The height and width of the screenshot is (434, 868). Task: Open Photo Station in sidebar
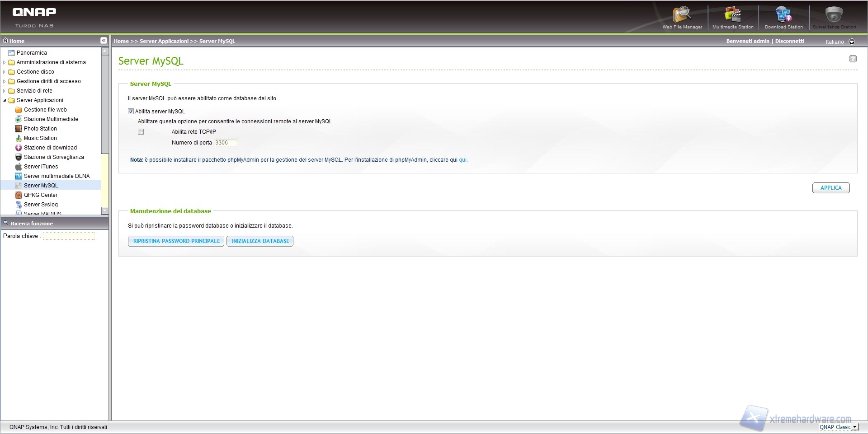point(40,129)
